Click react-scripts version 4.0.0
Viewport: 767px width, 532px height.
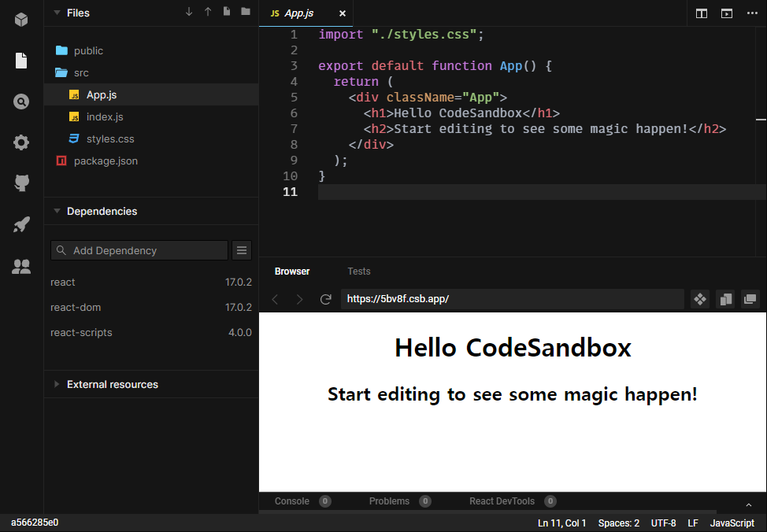pos(239,332)
